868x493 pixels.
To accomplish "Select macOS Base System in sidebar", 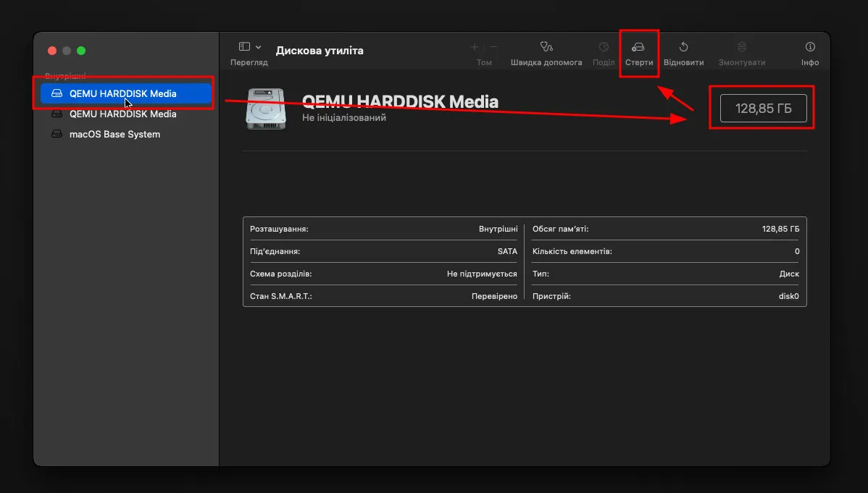I will click(114, 135).
